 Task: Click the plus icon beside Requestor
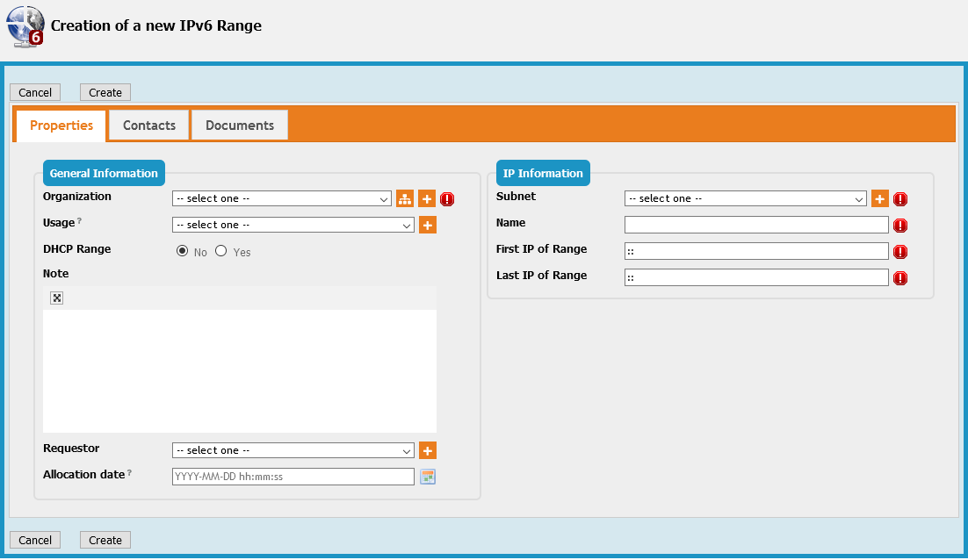coord(428,451)
